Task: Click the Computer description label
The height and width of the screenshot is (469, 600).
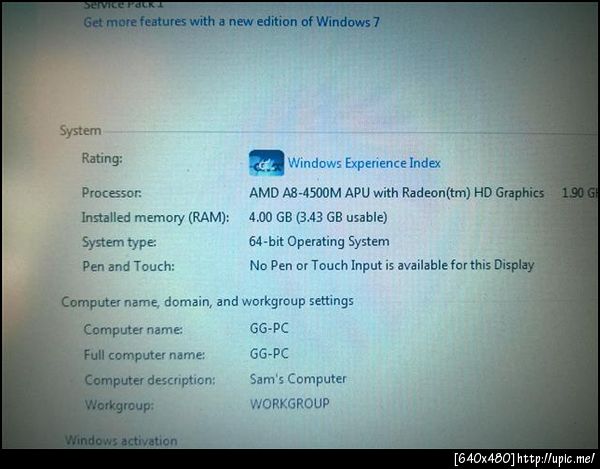Action: point(150,380)
